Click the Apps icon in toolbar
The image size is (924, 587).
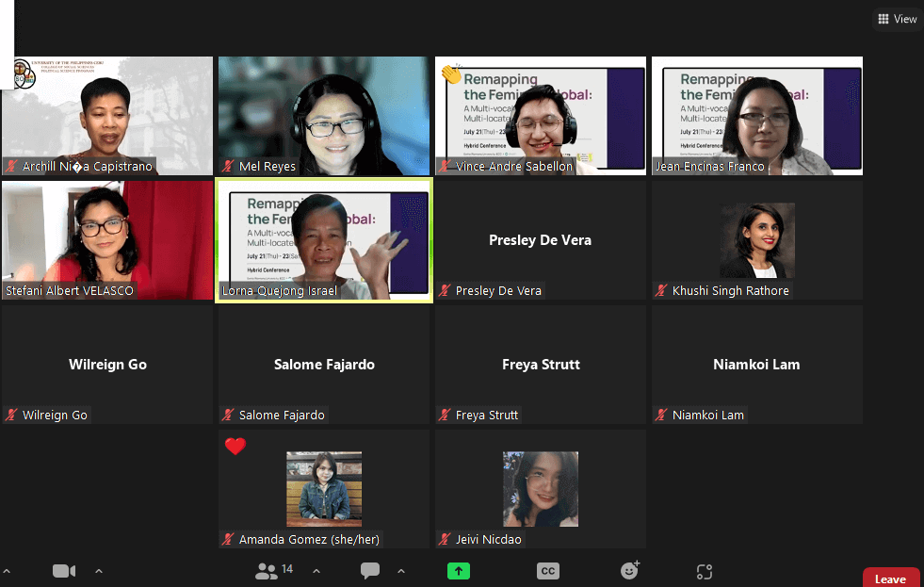704,571
